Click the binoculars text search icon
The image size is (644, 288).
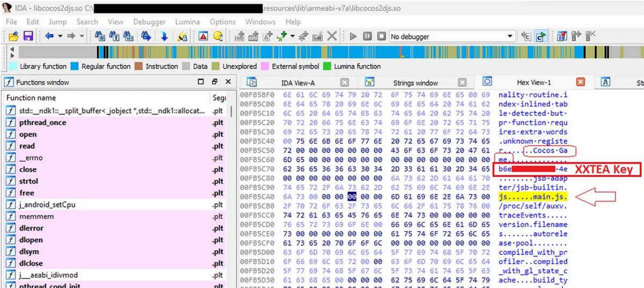point(114,37)
